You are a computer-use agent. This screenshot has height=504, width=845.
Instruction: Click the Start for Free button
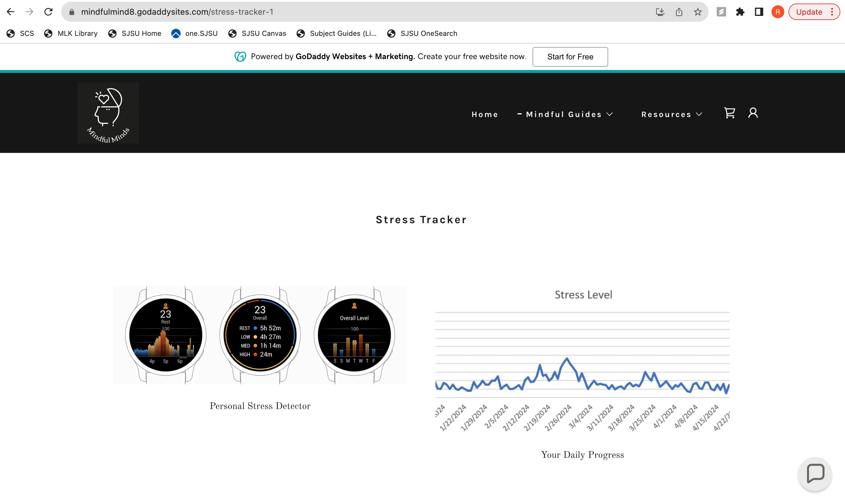[570, 57]
